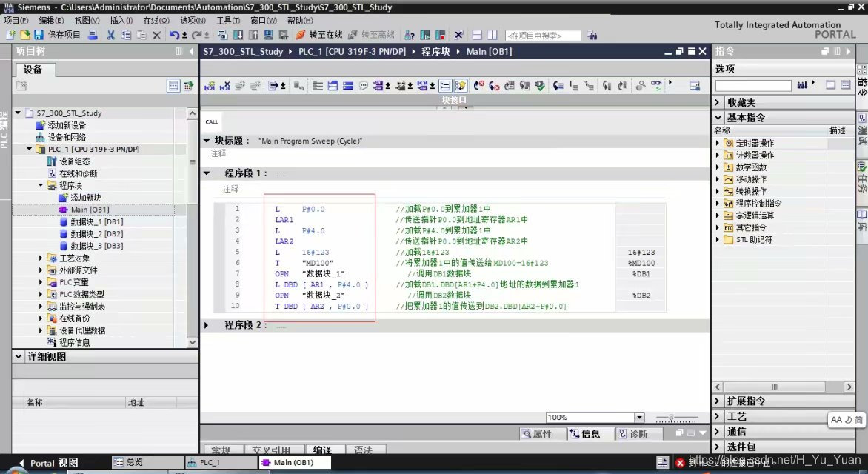
Task: Click the save project disk icon
Action: tap(39, 35)
